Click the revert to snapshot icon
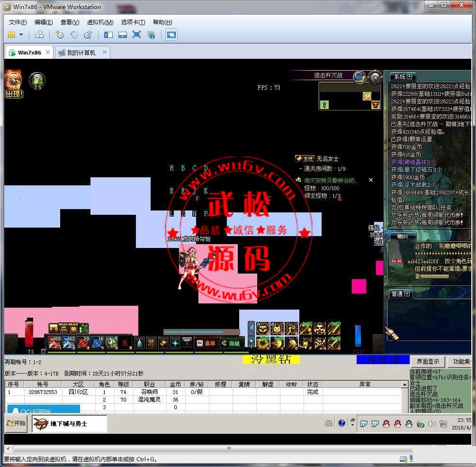This screenshot has width=476, height=467. 74,35
